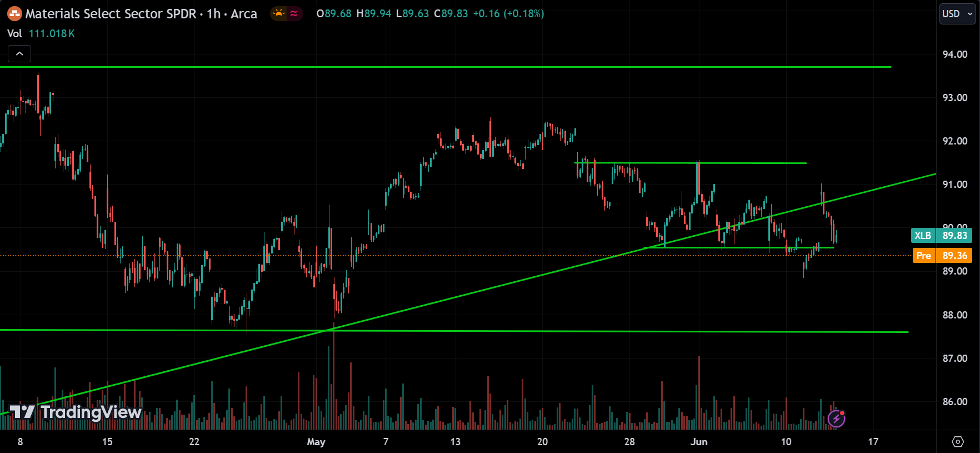Viewport: 980px width, 453px height.
Task: Click the 87.00 price axis label
Action: click(955, 358)
